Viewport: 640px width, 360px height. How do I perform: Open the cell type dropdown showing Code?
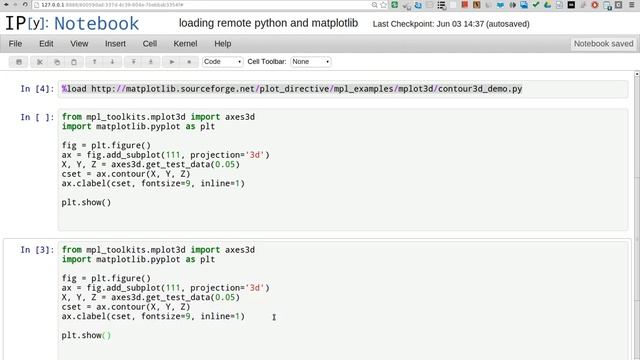[222, 62]
